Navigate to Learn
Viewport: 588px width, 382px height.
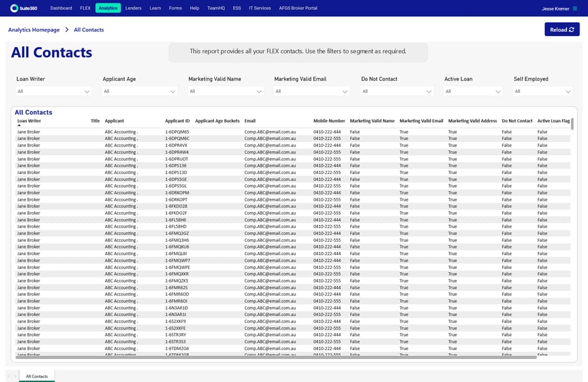point(155,8)
